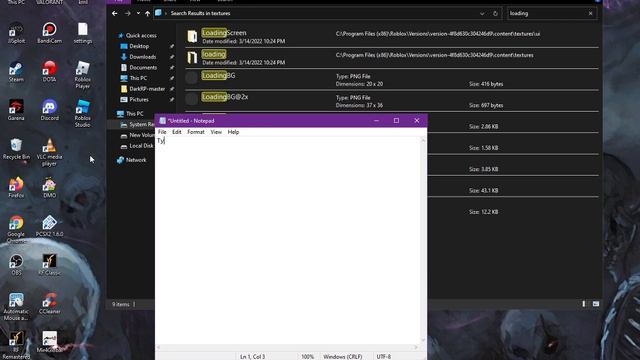Open VLC media player shortcut
Screen dimensions: 640x360
(49, 152)
